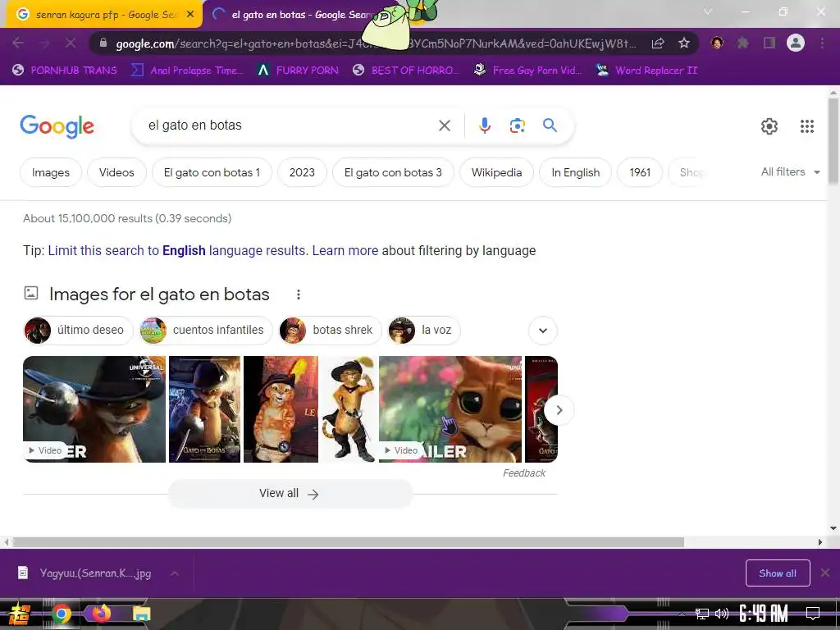View the site information lock icon
This screenshot has height=630, width=840.
point(103,43)
